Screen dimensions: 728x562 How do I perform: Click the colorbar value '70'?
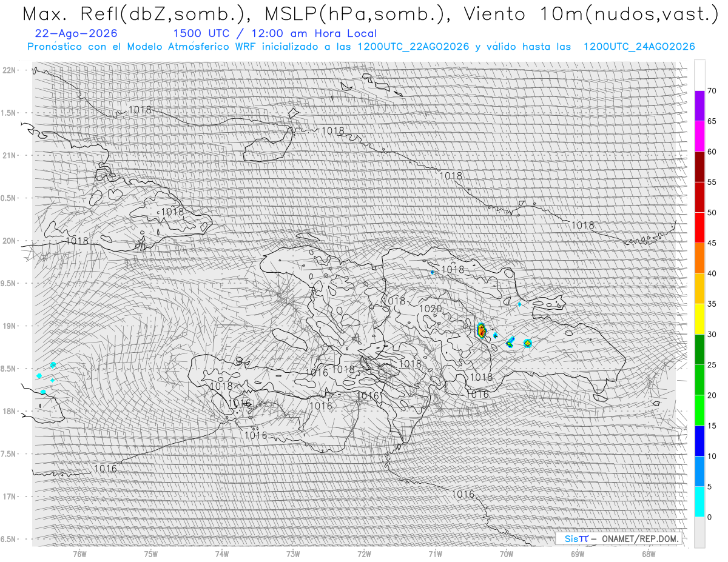(712, 91)
